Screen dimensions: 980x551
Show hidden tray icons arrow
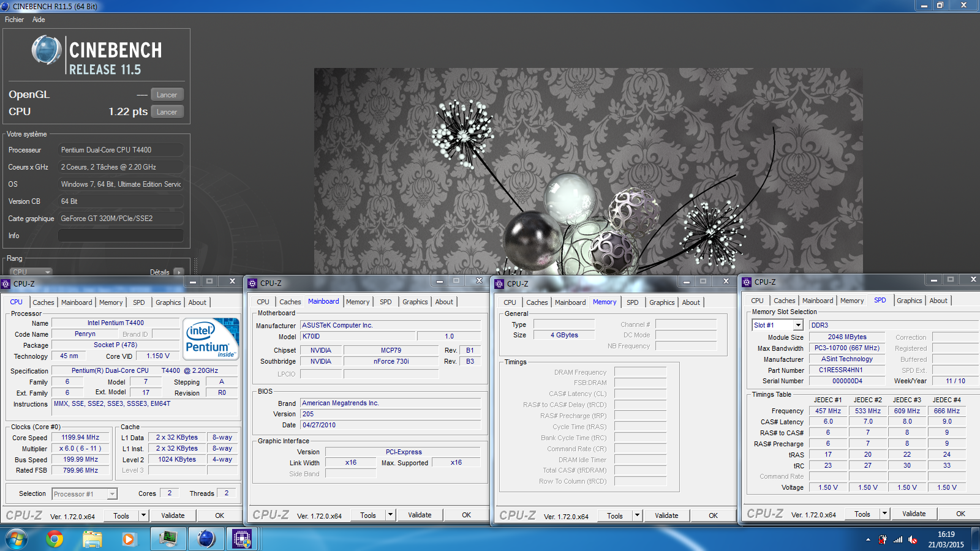tap(868, 539)
